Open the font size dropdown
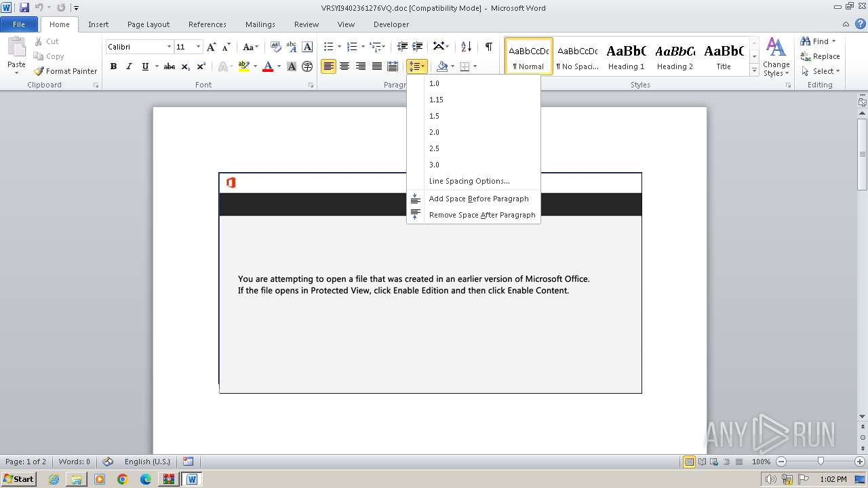Viewport: 868px width, 488px height. point(198,47)
